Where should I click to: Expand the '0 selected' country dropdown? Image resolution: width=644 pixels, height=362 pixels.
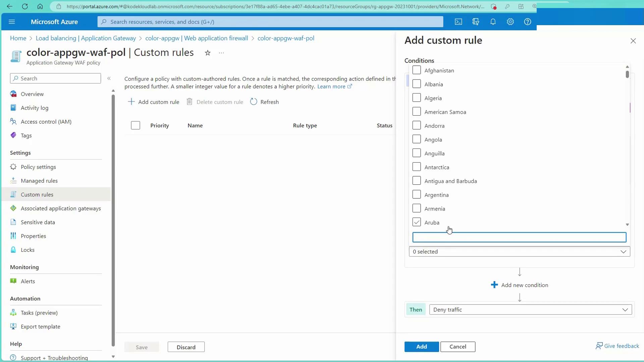click(519, 252)
